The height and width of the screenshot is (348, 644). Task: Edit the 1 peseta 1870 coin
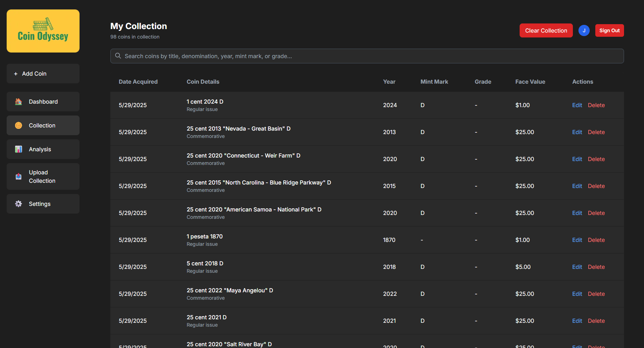577,240
